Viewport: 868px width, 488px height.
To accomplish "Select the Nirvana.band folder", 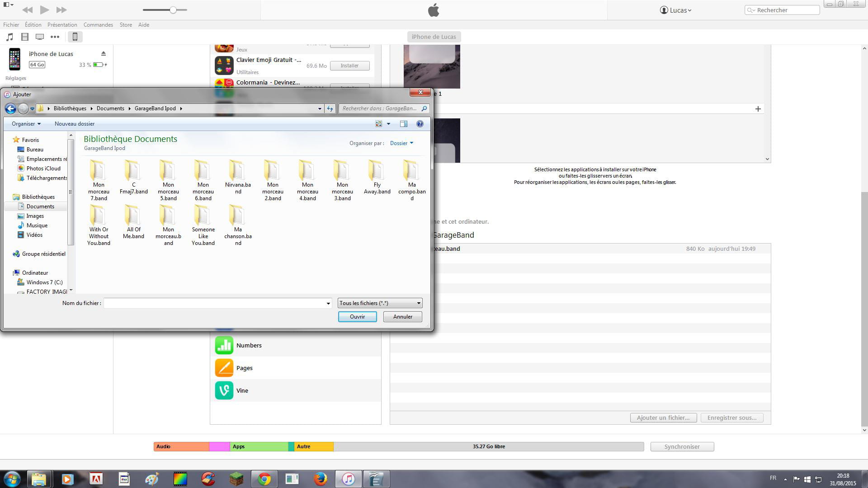I will click(x=237, y=177).
